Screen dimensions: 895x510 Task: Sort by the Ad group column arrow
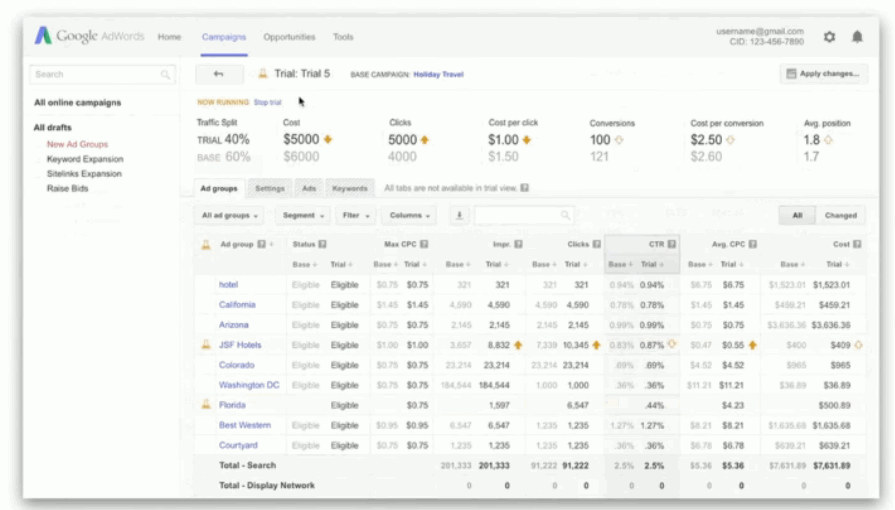coord(272,244)
